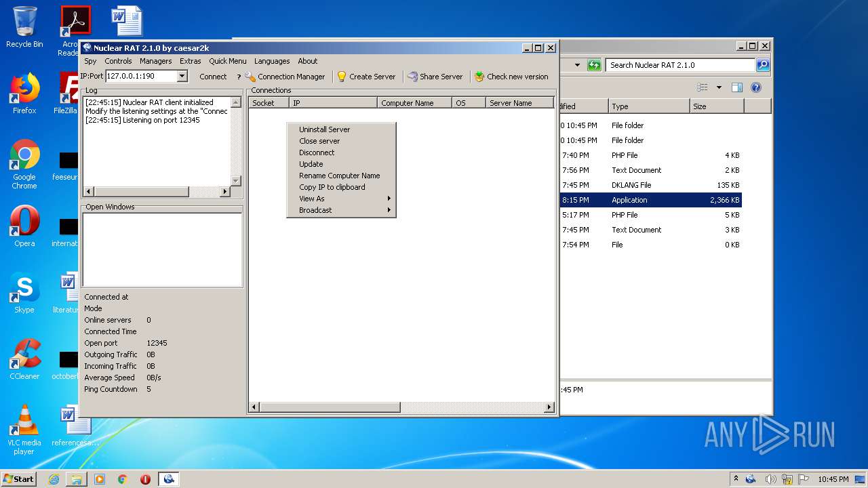This screenshot has width=868, height=488.
Task: Click the volume icon in system tray
Action: click(x=770, y=479)
